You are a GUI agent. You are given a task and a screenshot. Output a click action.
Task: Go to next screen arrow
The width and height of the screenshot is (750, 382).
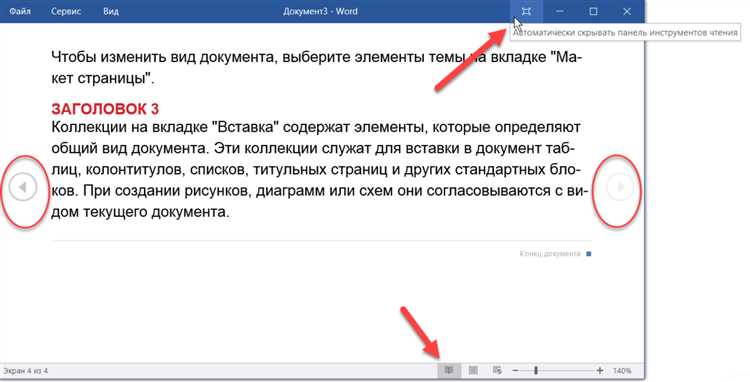[620, 187]
